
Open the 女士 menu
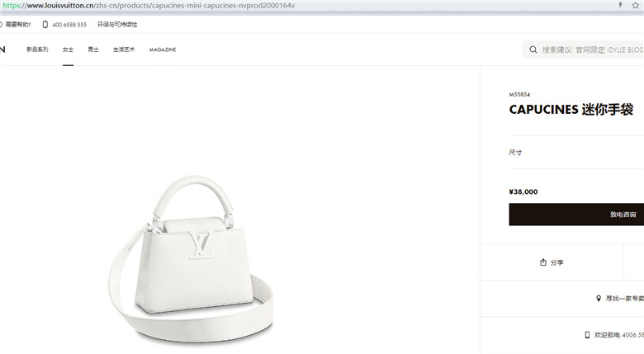click(69, 50)
